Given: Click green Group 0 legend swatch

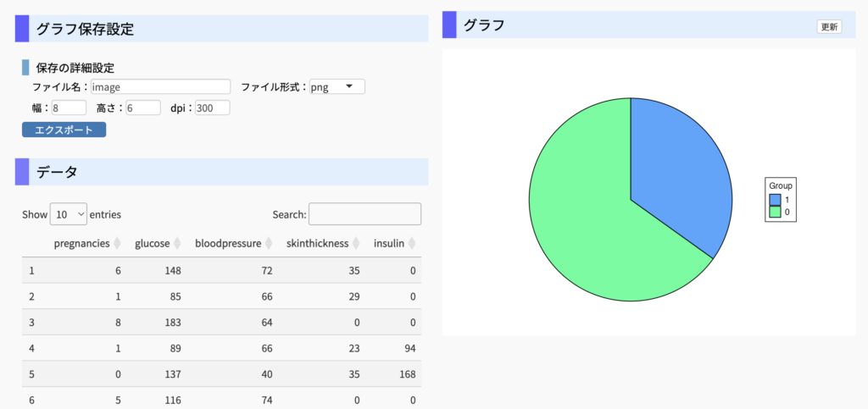Looking at the screenshot, I should click(775, 212).
